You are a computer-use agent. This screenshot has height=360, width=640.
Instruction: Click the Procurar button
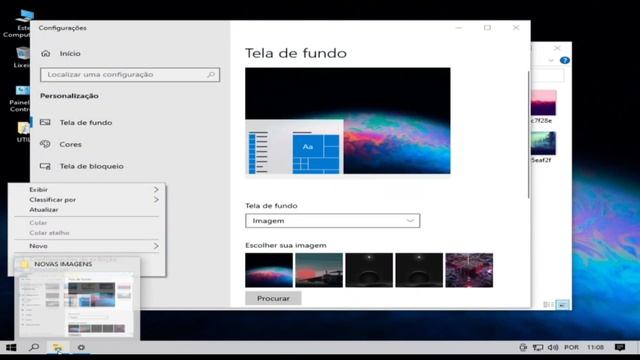(x=273, y=298)
